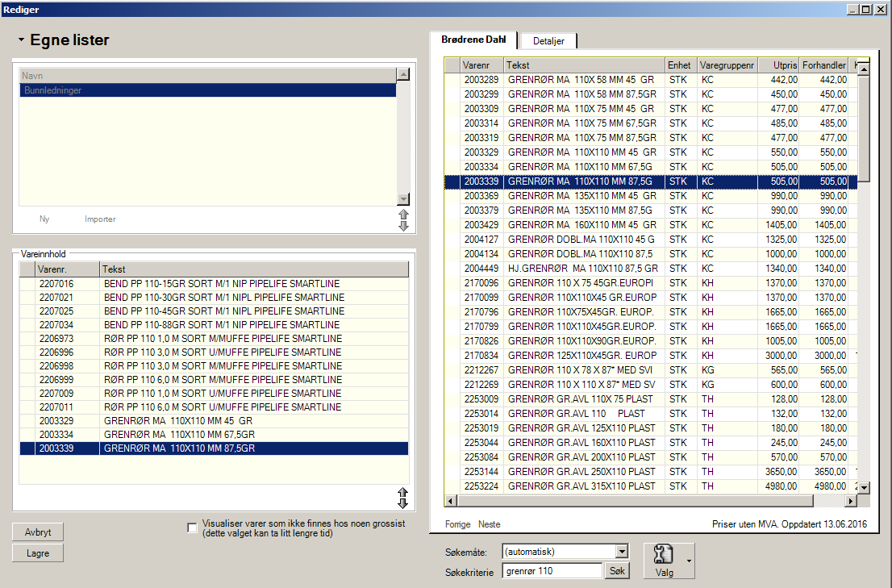Image resolution: width=892 pixels, height=588 pixels.
Task: Sort by Forhandler column header
Action: point(823,65)
